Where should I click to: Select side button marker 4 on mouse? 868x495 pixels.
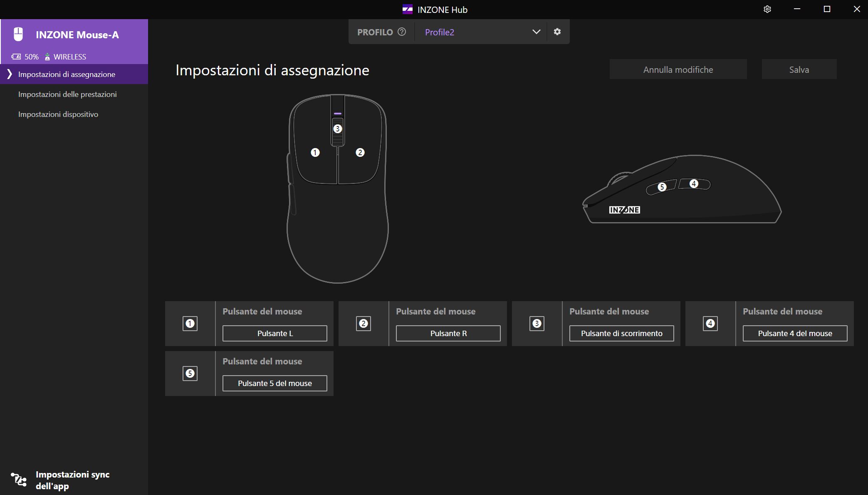tap(694, 183)
